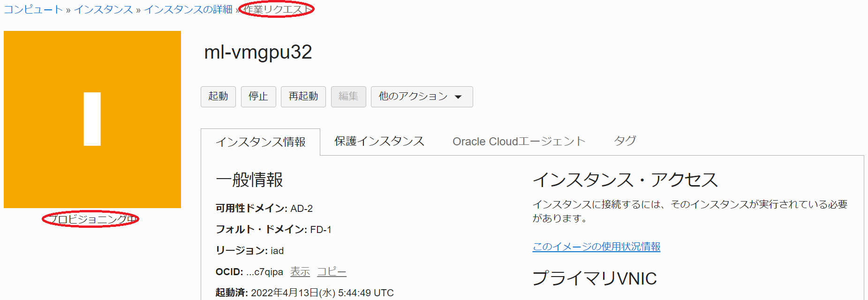Navigate to コンピュート in the breadcrumb
Viewport: 868px width, 300px height.
tap(33, 9)
